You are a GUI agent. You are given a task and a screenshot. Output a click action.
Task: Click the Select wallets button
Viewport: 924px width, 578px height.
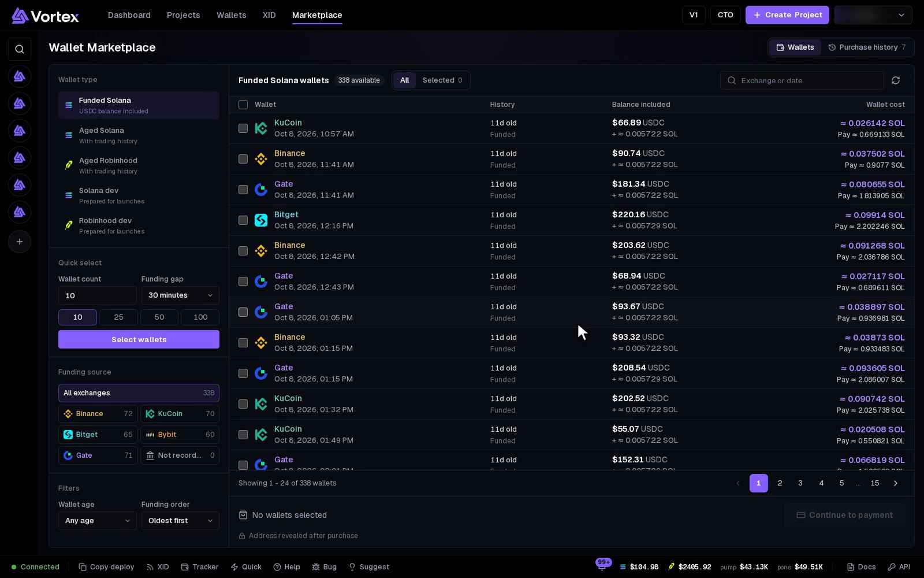(x=139, y=339)
